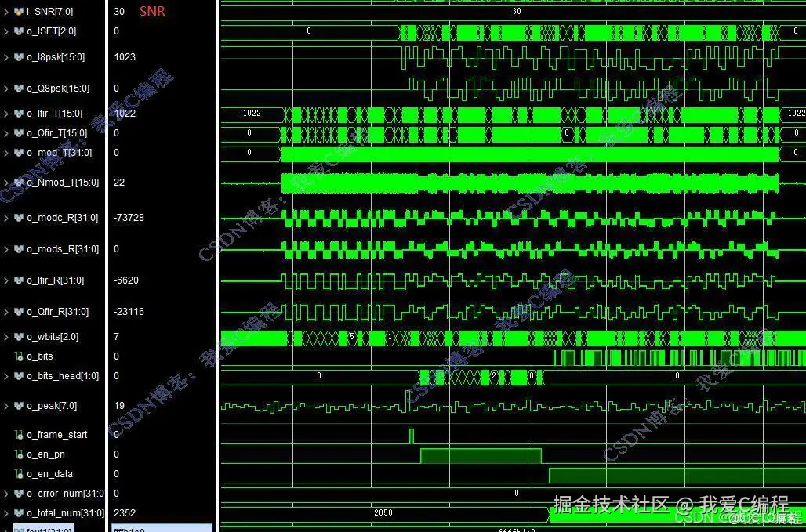Click the bus icon beside o_peak[7:0]
Image resolution: width=806 pixels, height=532 pixels.
pos(17,406)
